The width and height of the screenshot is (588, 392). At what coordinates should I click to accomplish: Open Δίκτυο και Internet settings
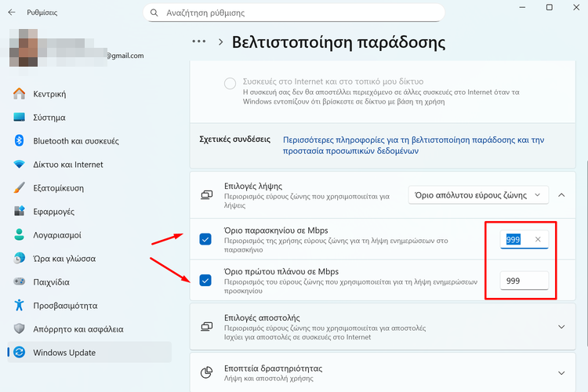67,165
